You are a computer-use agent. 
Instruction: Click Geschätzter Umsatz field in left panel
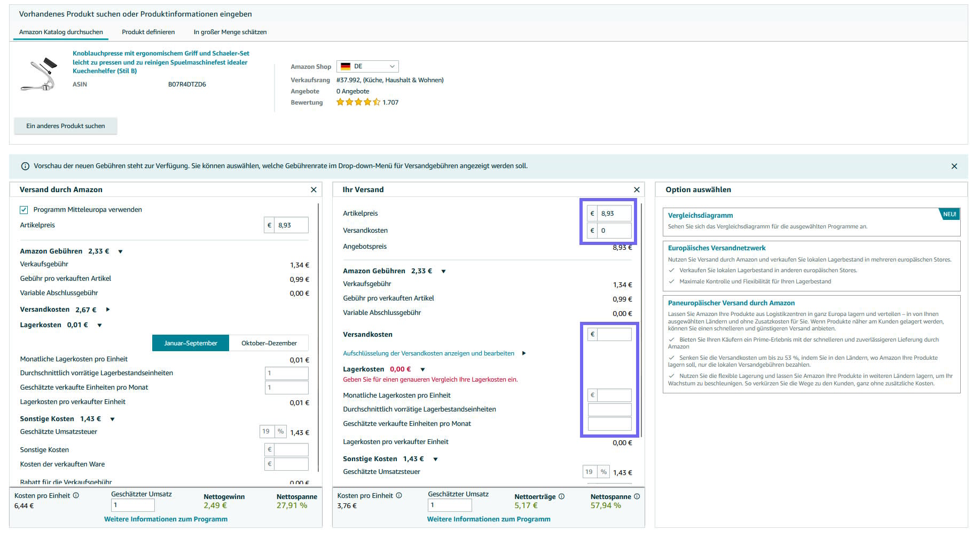pos(133,505)
